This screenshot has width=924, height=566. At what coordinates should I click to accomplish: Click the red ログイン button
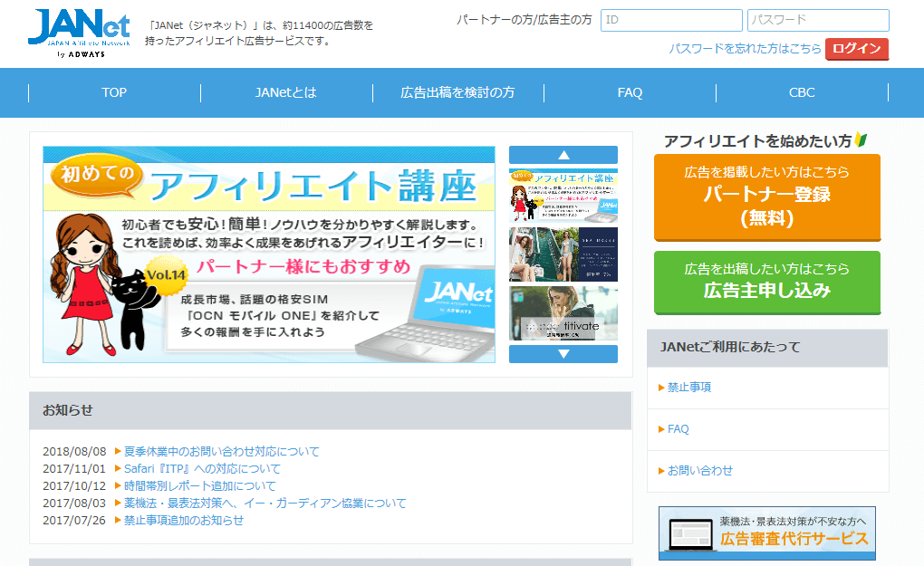pos(857,49)
